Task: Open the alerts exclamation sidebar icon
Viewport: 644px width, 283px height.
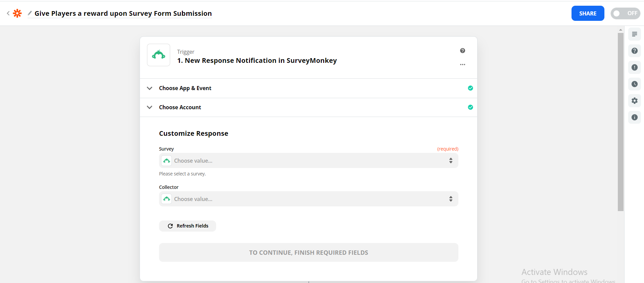Action: pos(634,67)
